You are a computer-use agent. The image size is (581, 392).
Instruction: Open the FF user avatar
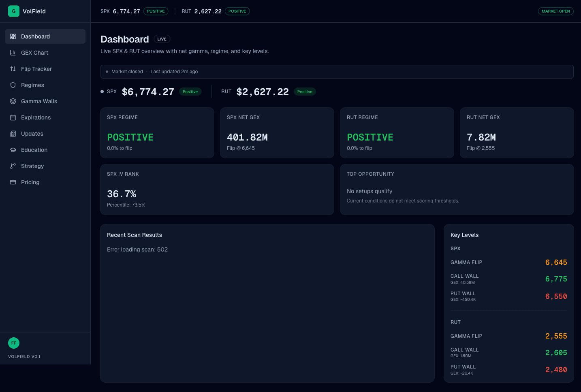click(x=14, y=343)
